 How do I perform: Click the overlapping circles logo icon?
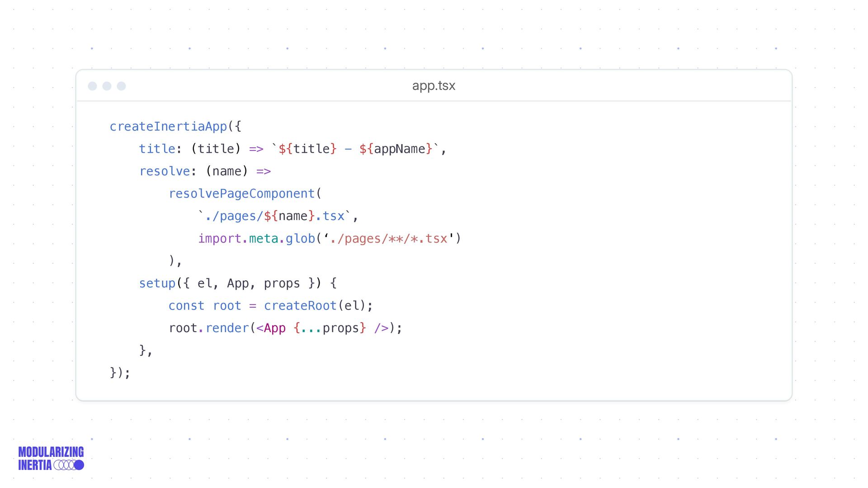(x=69, y=465)
